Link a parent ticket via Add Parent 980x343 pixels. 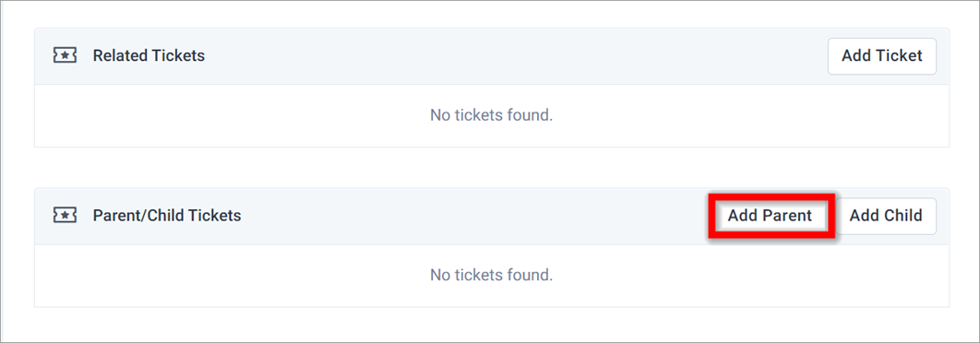tap(770, 216)
